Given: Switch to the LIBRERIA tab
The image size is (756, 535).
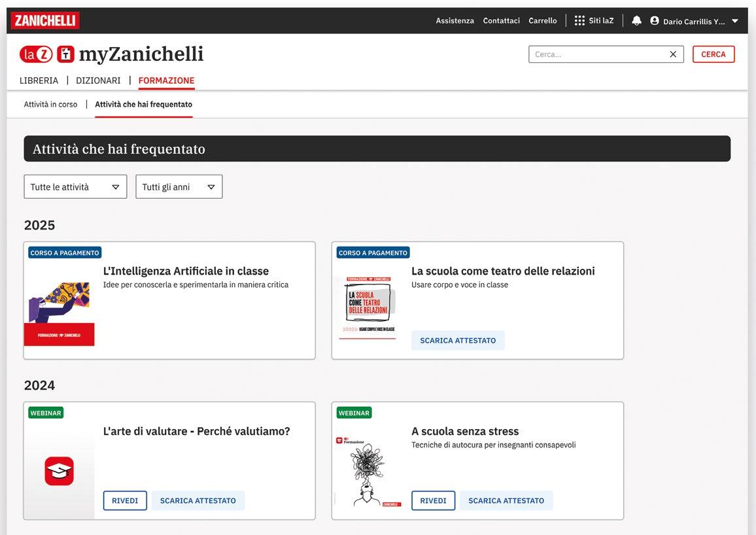Looking at the screenshot, I should click(x=39, y=80).
